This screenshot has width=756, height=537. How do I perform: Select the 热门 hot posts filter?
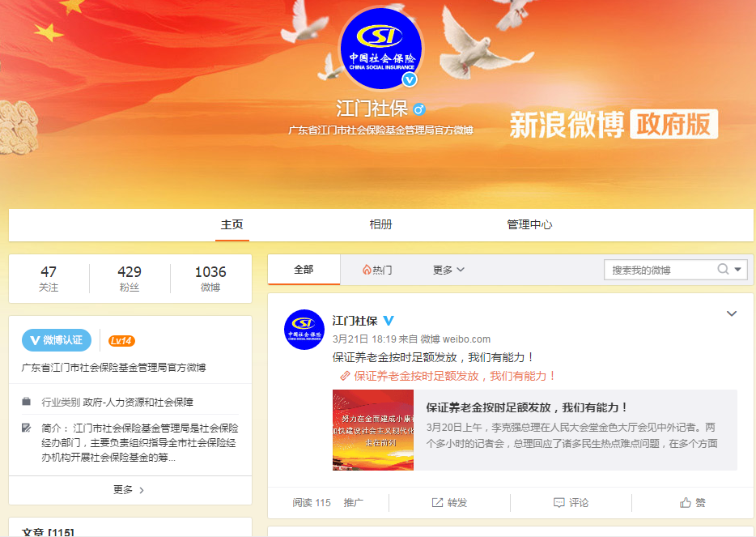click(x=377, y=270)
